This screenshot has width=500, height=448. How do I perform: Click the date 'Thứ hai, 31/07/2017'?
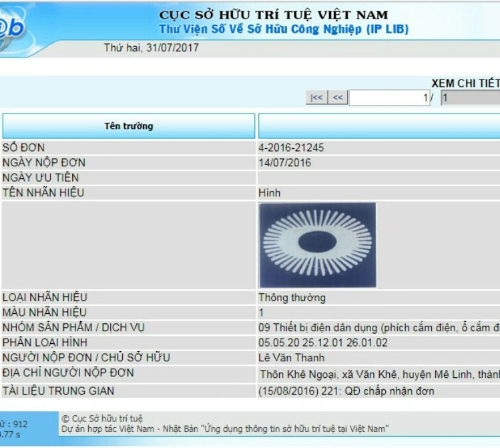(x=152, y=48)
